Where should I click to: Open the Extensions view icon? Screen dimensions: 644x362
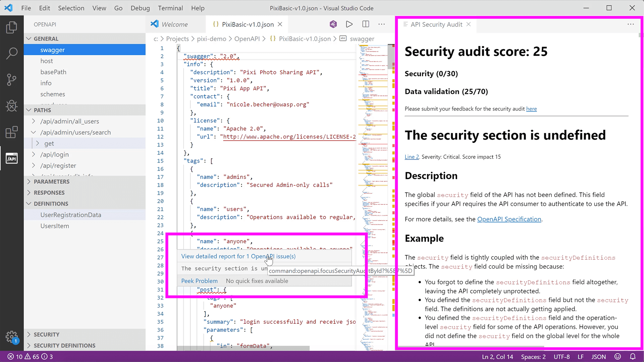click(x=12, y=132)
